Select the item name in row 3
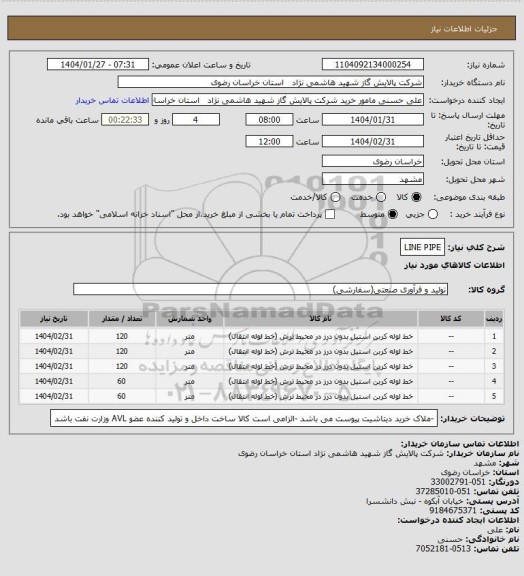The image size is (524, 576). click(x=321, y=367)
